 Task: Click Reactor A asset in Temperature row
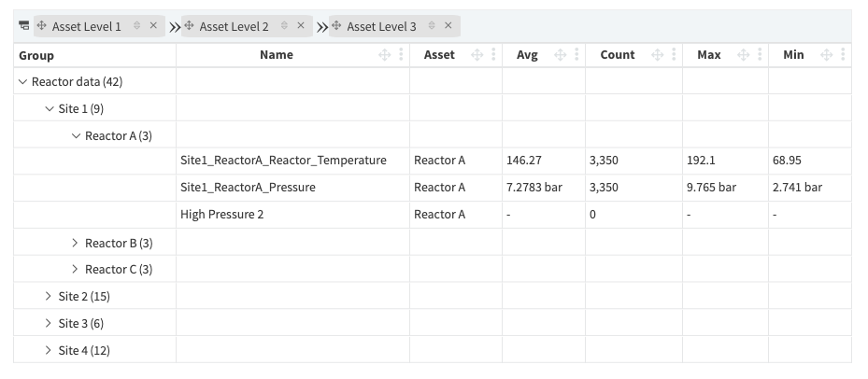[439, 161]
